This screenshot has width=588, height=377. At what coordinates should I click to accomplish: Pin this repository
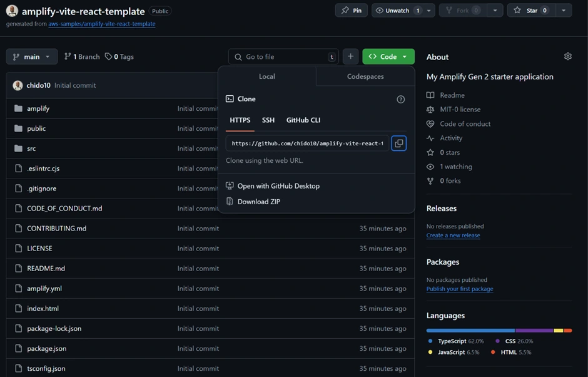(x=352, y=11)
